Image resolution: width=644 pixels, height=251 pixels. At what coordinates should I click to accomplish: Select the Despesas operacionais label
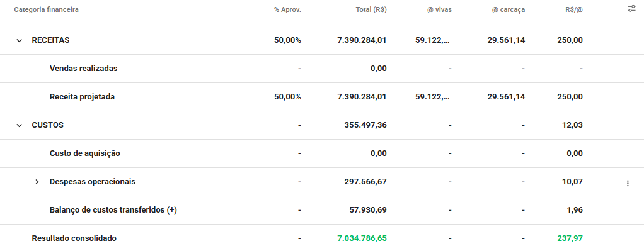(x=93, y=182)
